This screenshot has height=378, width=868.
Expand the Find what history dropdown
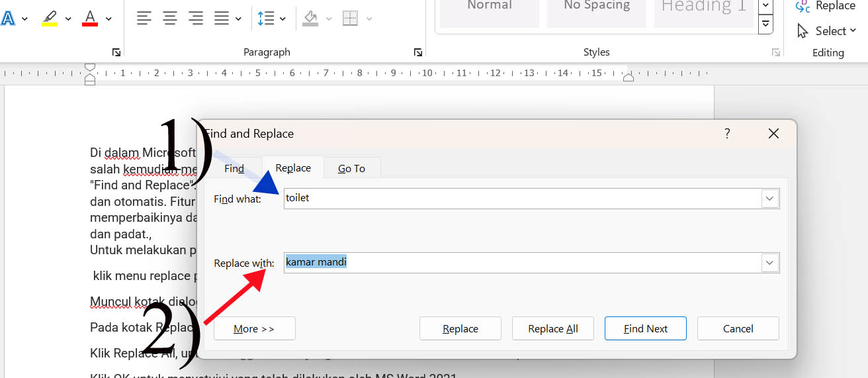pos(769,198)
